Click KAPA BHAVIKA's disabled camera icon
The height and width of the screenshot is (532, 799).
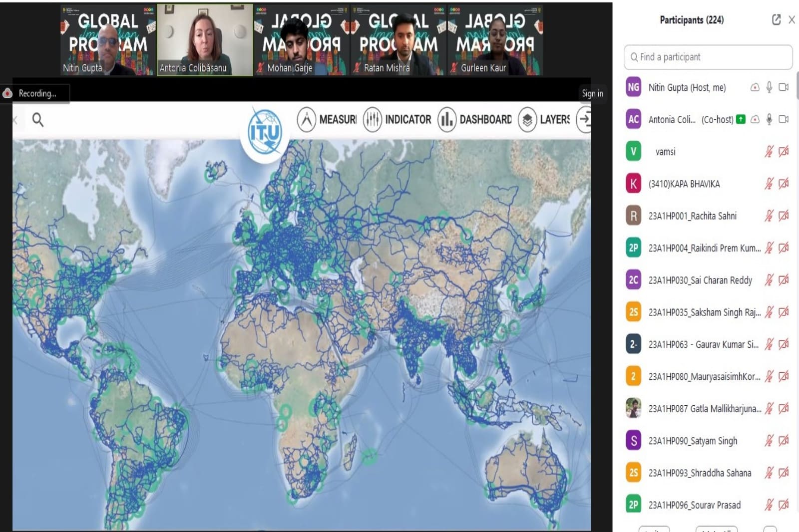pos(784,184)
